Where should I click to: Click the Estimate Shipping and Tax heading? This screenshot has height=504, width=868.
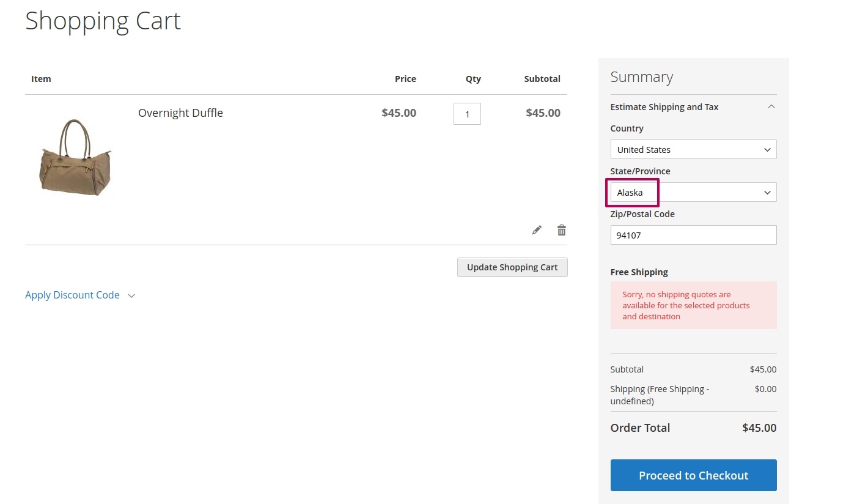point(664,107)
